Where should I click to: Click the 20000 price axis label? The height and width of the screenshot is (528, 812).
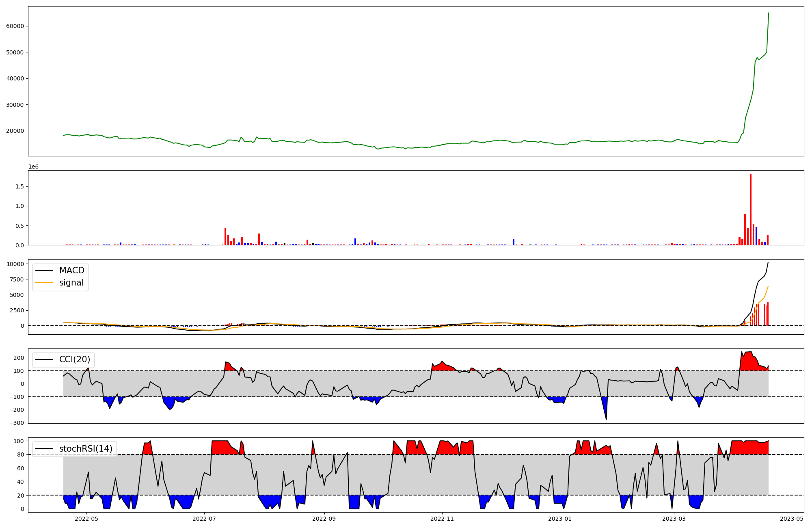coord(15,131)
